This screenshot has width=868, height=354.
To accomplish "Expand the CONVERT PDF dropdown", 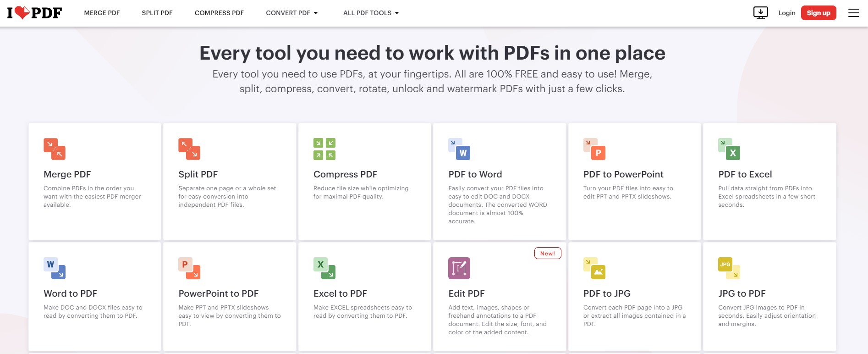I will (292, 13).
